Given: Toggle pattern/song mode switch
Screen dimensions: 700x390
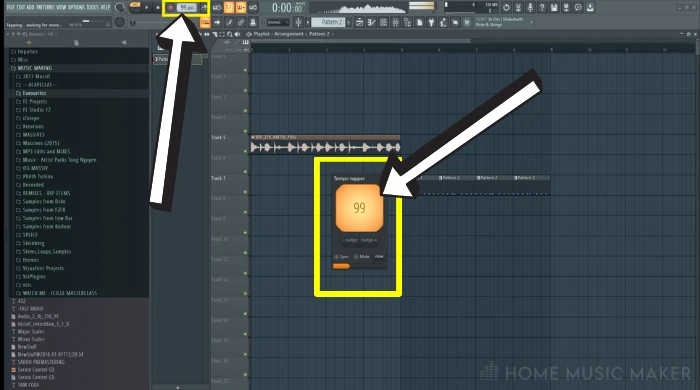Looking at the screenshot, I should click(134, 7).
